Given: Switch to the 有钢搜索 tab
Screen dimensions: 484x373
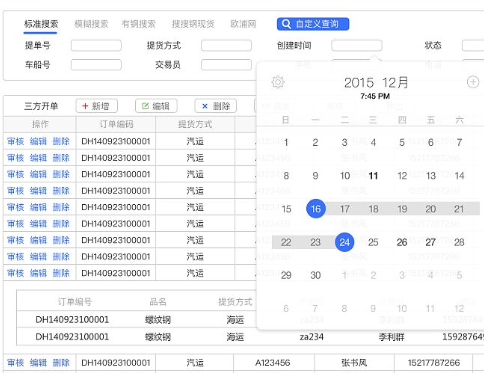Looking at the screenshot, I should coord(138,24).
